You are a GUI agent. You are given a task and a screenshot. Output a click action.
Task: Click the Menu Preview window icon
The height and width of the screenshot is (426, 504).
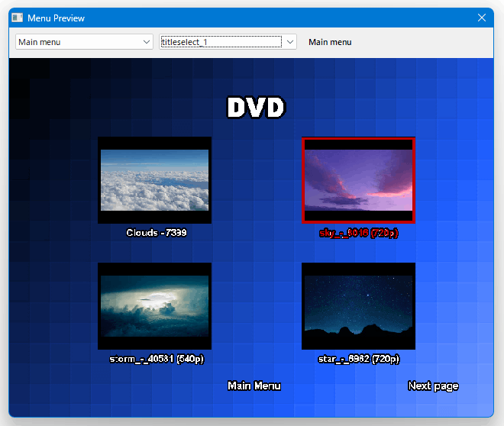click(18, 18)
